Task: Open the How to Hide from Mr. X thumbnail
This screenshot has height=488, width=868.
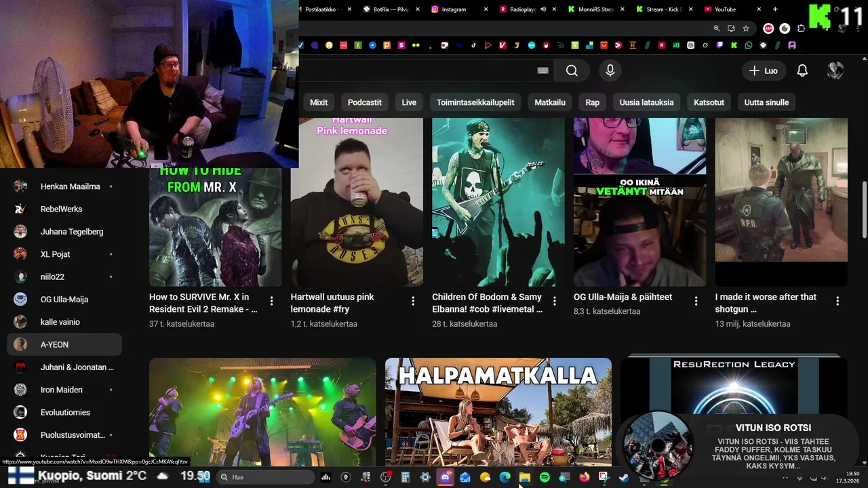Action: tap(215, 227)
